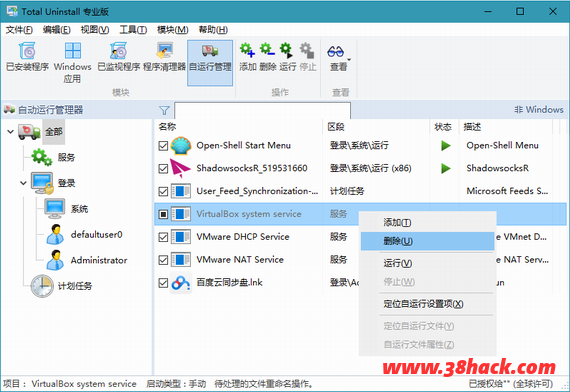This screenshot has width=570, height=392.
Task: Click the Open-Shell Start Menu shell icon
Action: [181, 145]
